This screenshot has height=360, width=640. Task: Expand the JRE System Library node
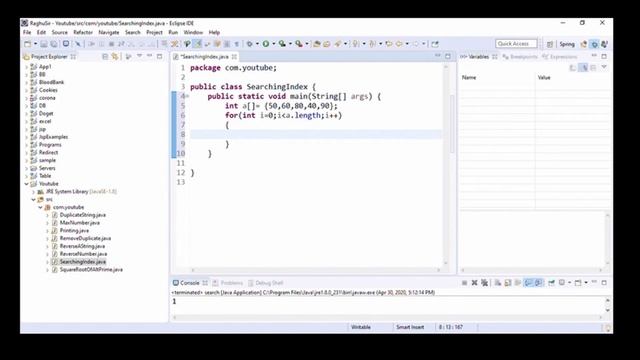[x=33, y=191]
